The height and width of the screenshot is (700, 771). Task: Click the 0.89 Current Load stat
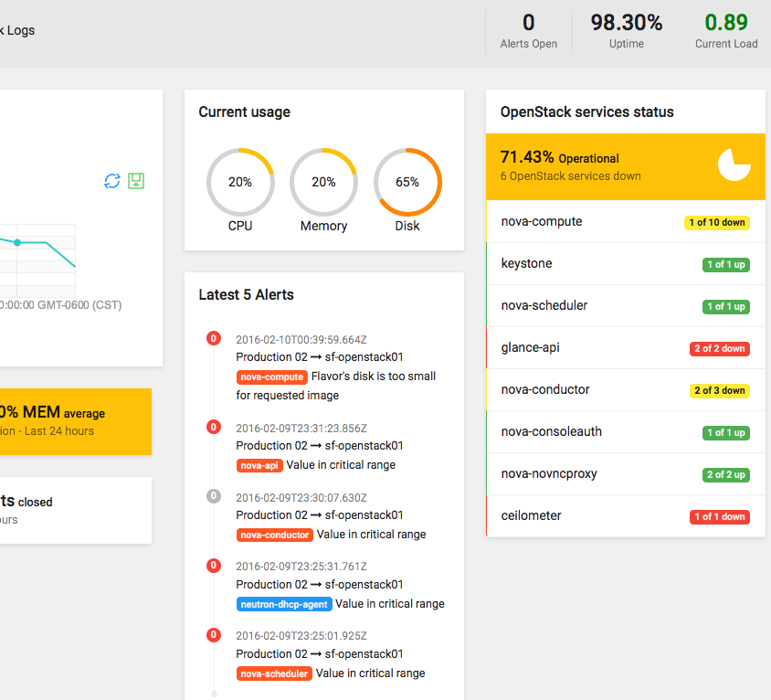pyautogui.click(x=726, y=31)
